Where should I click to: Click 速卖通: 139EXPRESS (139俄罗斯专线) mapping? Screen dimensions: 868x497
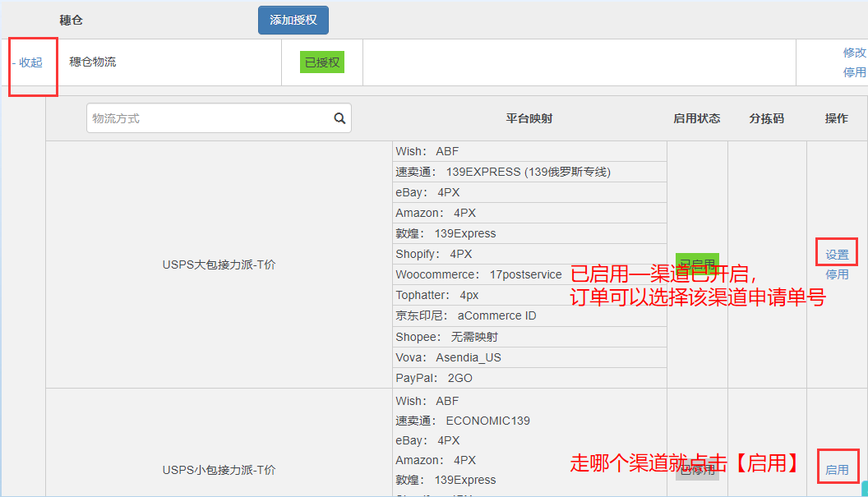coord(503,172)
